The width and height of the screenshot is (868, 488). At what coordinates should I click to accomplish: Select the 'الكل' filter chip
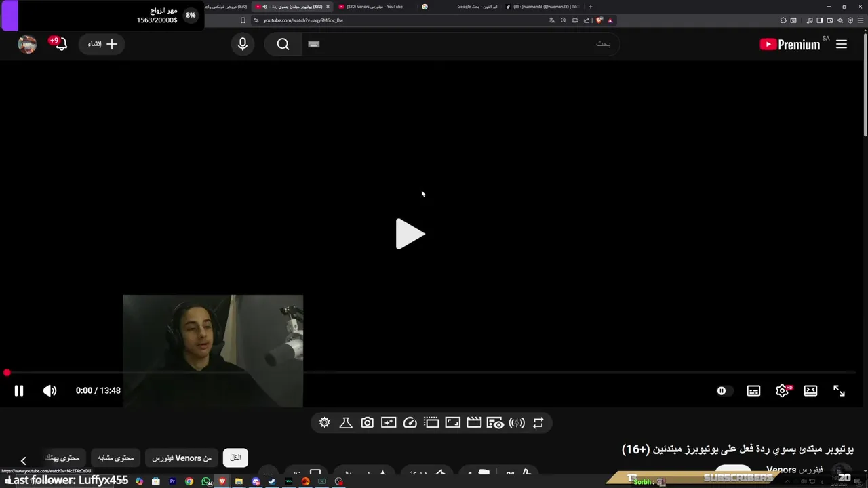pyautogui.click(x=235, y=457)
